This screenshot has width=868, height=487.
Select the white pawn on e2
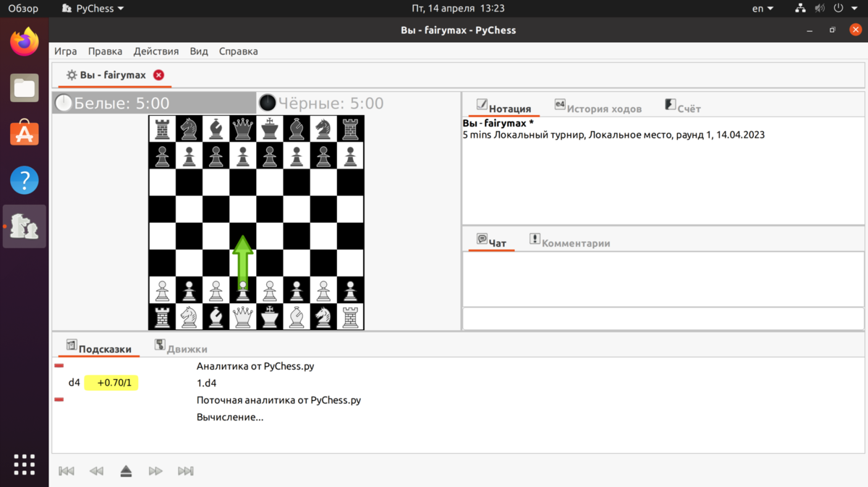point(270,290)
